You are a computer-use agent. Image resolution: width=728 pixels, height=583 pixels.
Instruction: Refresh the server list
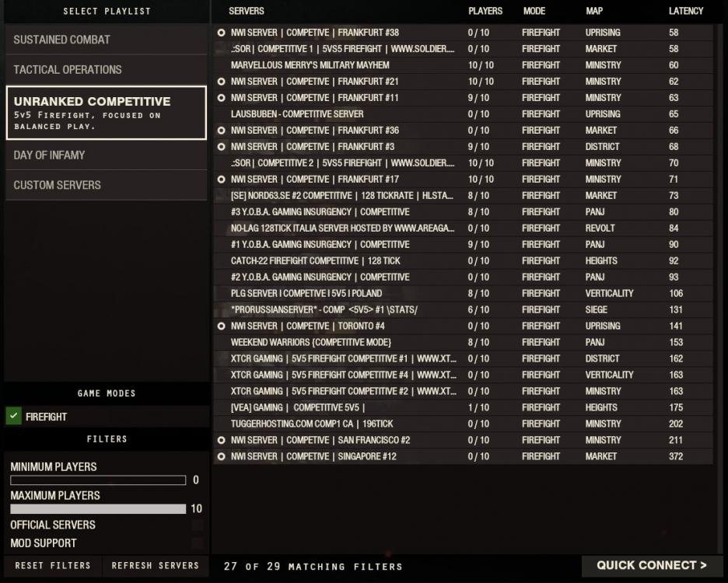155,566
